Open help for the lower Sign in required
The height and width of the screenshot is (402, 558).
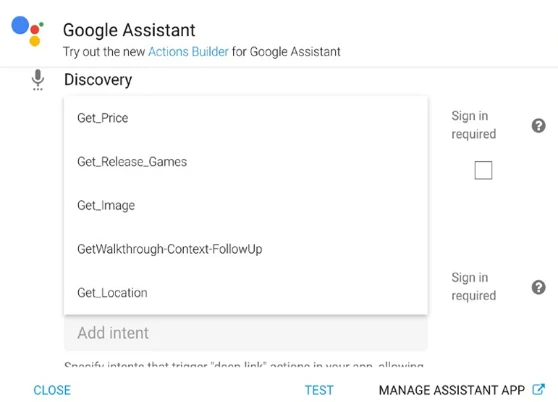pos(538,287)
